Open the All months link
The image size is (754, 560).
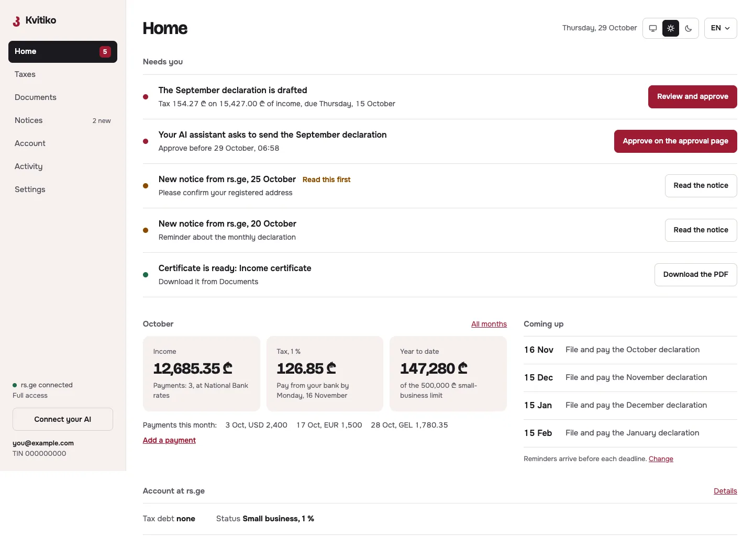pos(489,324)
